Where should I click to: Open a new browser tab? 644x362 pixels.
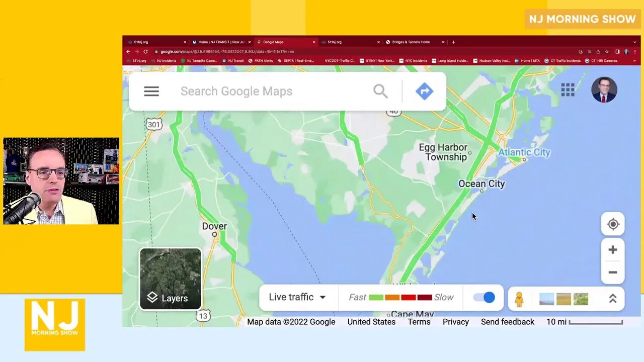(453, 42)
